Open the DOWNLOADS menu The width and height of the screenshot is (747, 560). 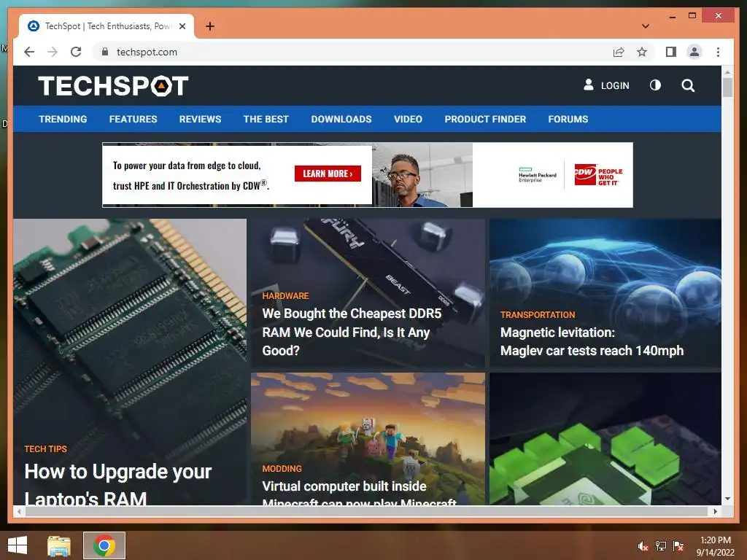coord(341,119)
